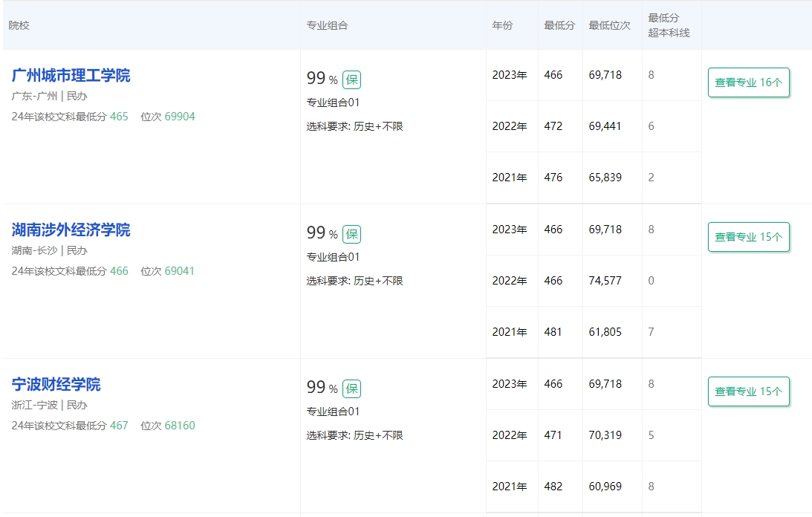Click 查看专业 15个 for 宁波财经学院
Viewport: 812px width, 517px height.
coord(748,391)
